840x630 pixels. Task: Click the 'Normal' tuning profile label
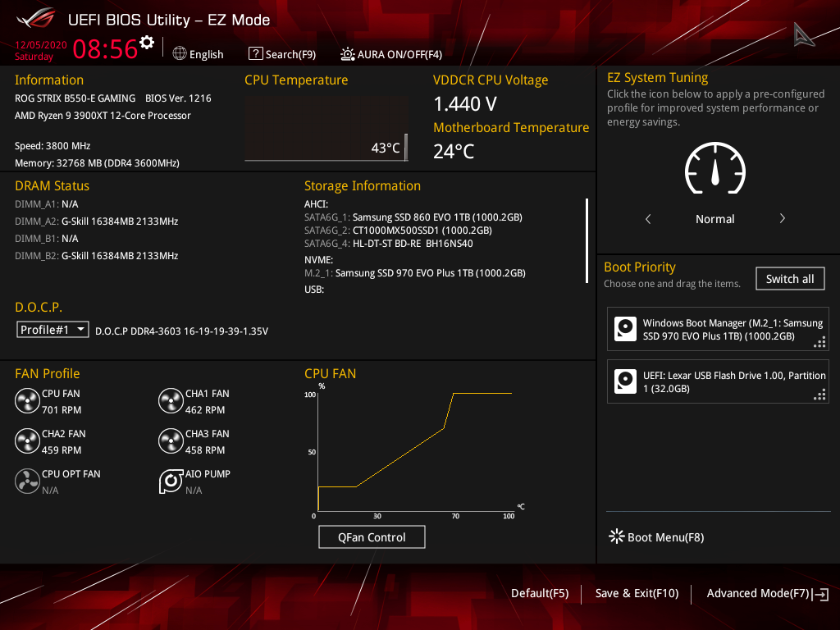click(x=715, y=218)
